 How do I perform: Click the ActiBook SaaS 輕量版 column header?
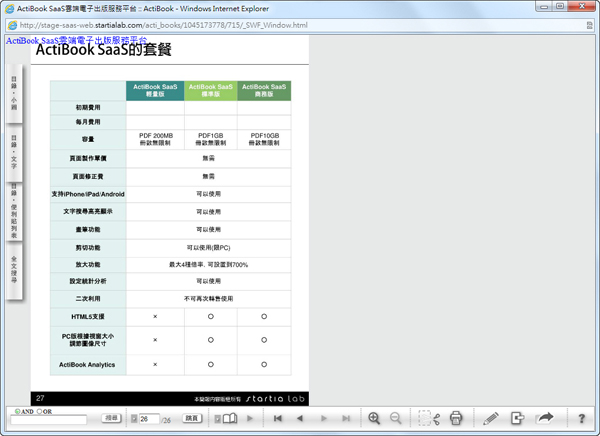point(155,91)
